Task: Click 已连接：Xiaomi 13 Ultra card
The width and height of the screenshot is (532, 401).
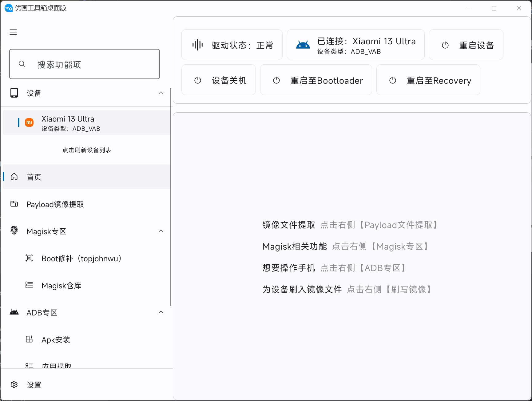Action: 355,45
